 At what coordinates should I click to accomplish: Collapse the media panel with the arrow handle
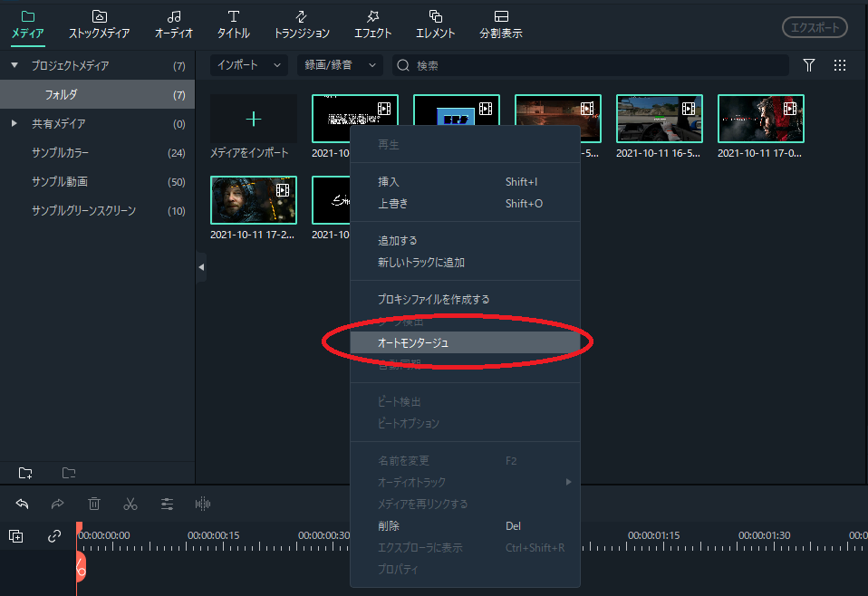[x=201, y=267]
